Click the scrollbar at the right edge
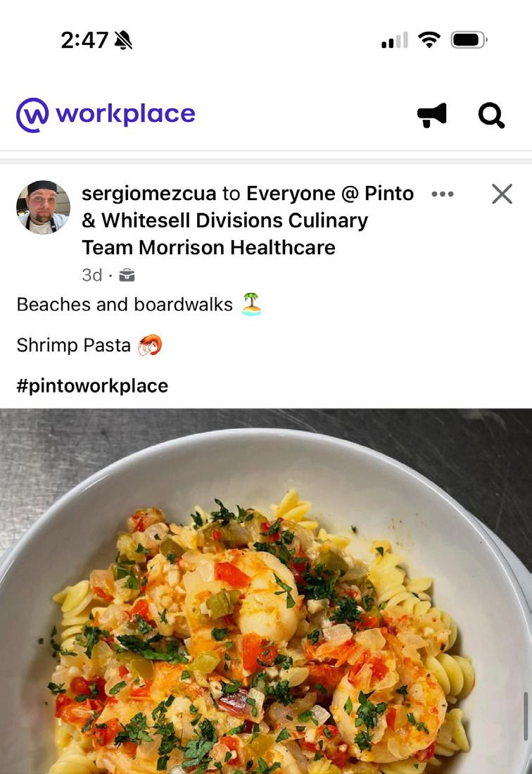The width and height of the screenshot is (532, 774). pyautogui.click(x=525, y=715)
